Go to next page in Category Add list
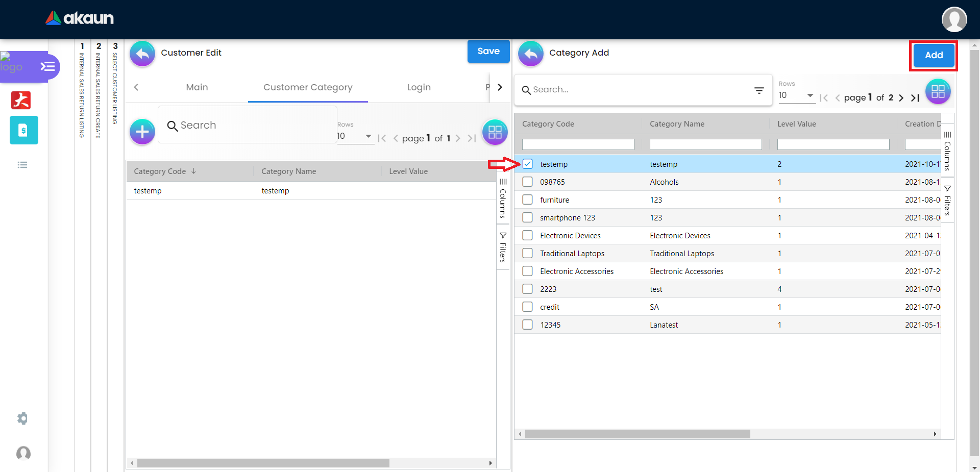This screenshot has width=980, height=472. pos(901,98)
